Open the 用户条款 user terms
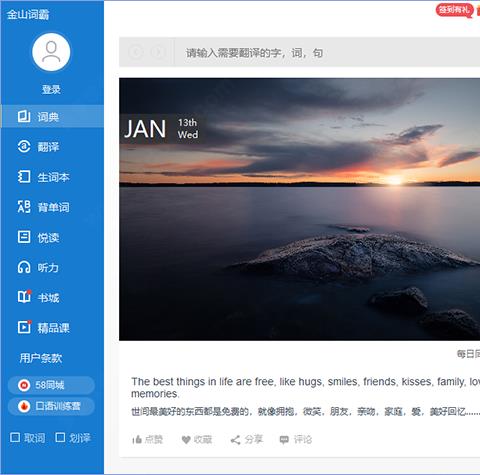480x475 pixels. 41,358
